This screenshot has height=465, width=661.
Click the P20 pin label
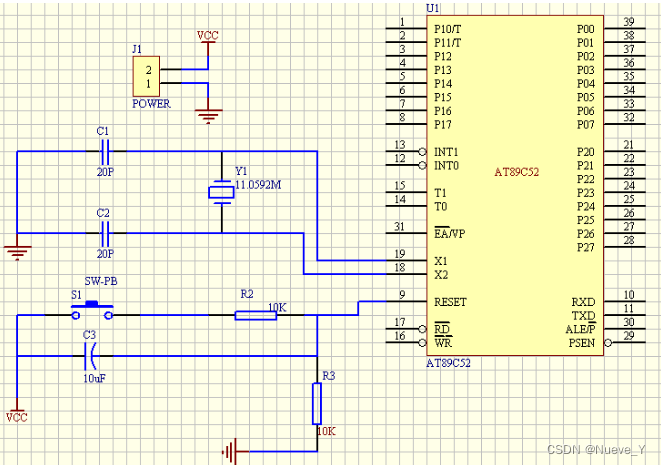click(x=586, y=152)
